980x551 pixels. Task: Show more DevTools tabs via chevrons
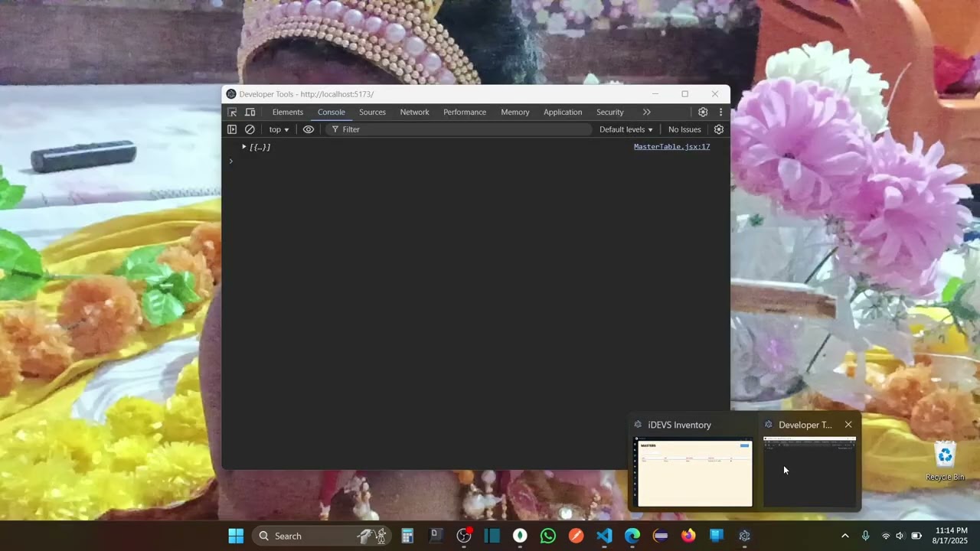tap(647, 112)
